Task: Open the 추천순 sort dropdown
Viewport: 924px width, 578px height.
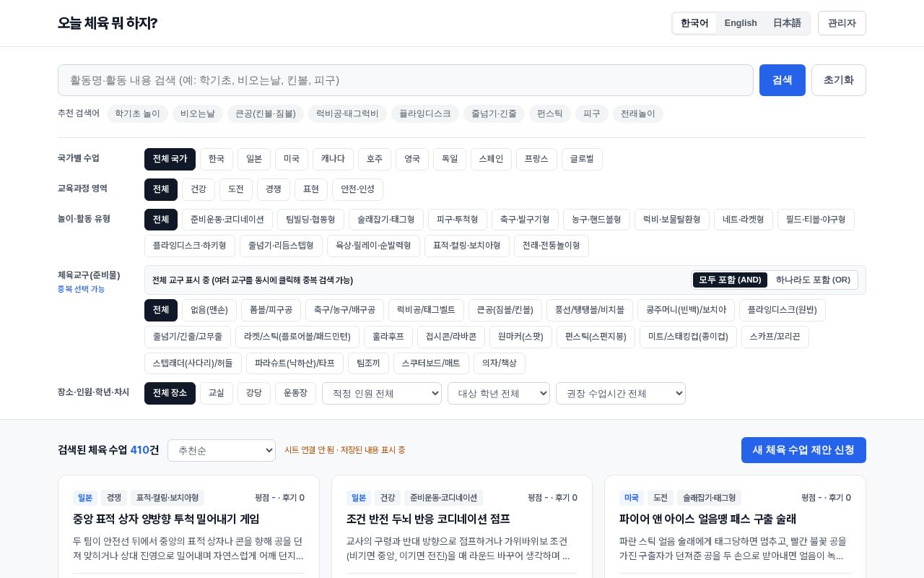Action: coord(222,450)
